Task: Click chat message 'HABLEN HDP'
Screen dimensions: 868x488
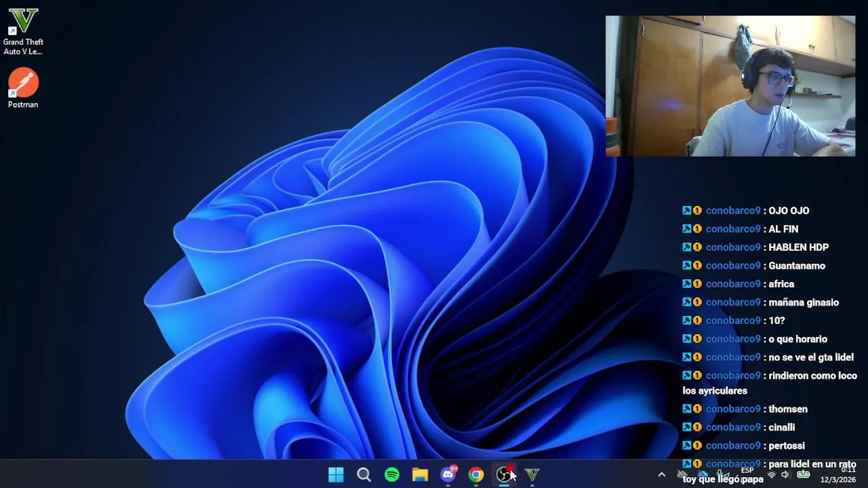Action: (798, 247)
